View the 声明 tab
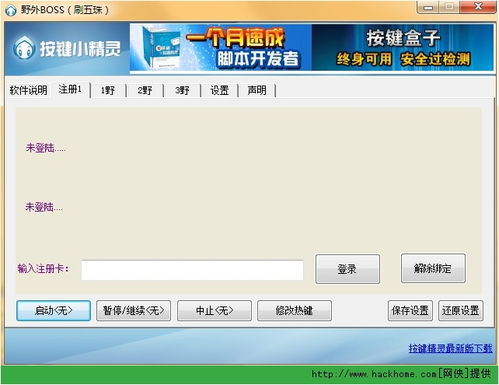Viewport: 499px width, 385px height. tap(257, 90)
